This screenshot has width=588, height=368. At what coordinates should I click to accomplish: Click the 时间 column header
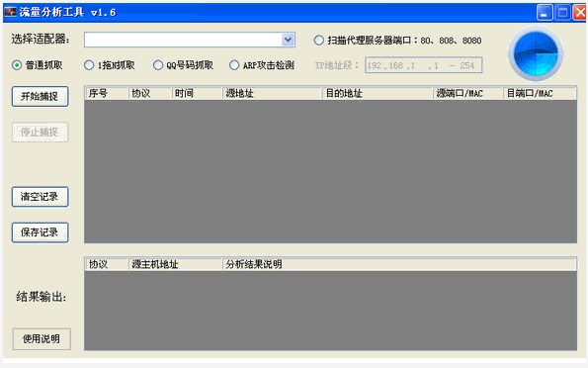197,93
